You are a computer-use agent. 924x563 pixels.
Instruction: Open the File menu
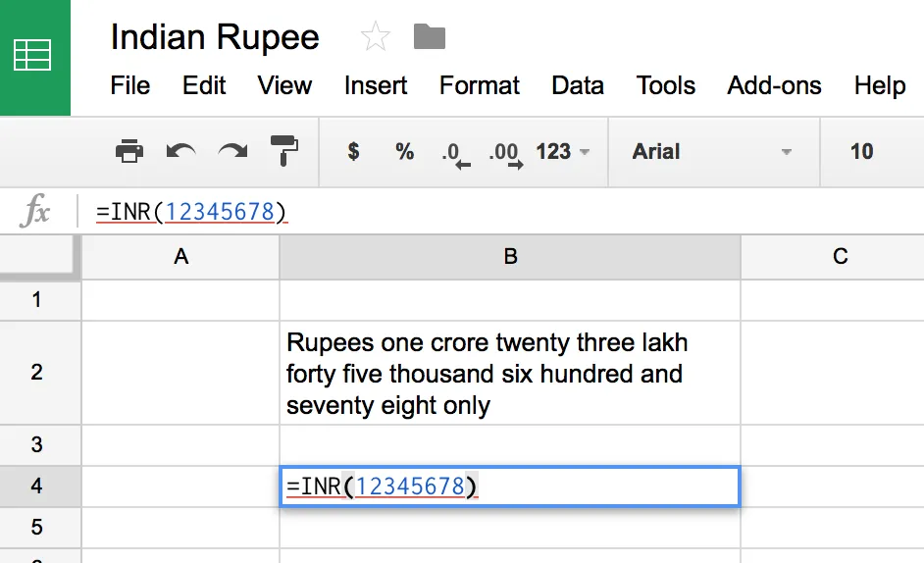coord(130,85)
